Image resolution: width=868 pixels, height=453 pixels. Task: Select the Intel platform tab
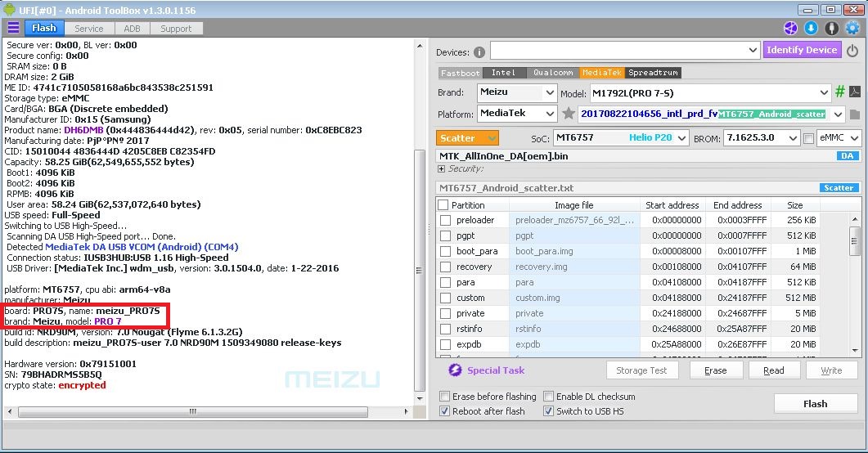coord(503,73)
